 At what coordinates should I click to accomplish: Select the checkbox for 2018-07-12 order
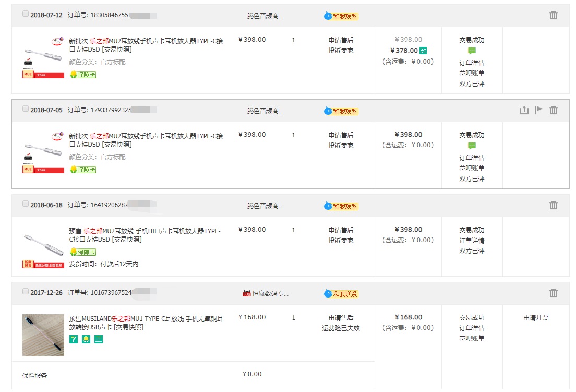point(26,14)
